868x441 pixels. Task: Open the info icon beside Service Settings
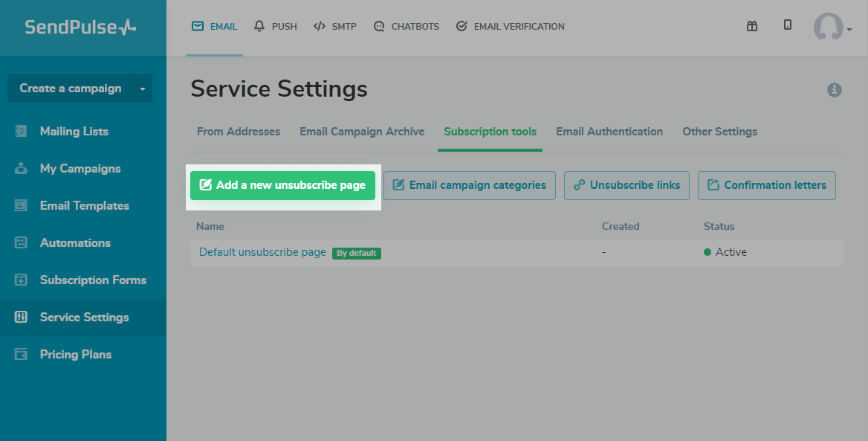tap(835, 90)
